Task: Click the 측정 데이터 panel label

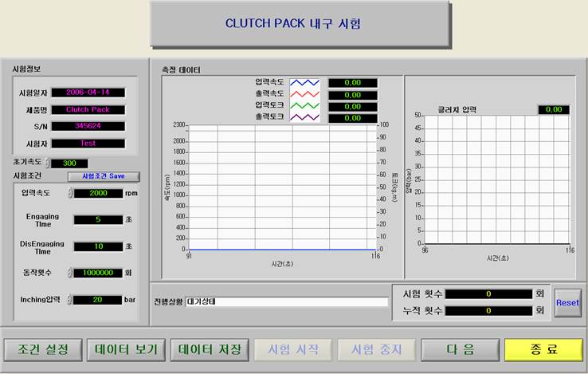Action: click(181, 70)
